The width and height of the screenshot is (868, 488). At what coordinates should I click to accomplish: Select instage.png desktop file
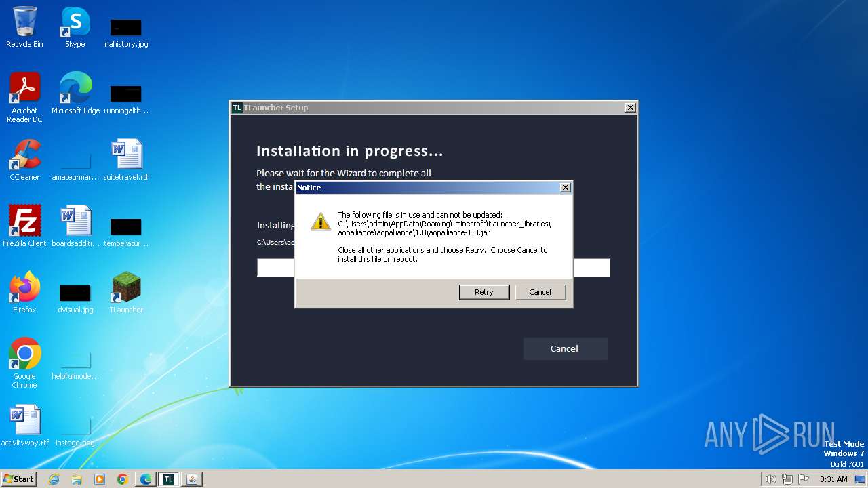click(75, 431)
